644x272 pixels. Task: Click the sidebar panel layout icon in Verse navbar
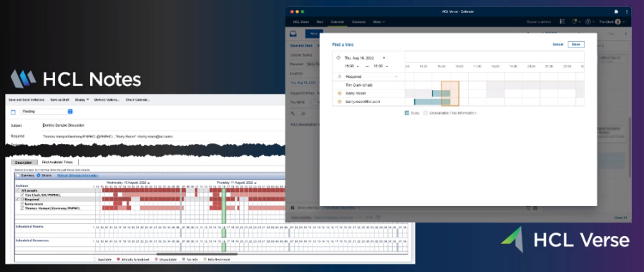coord(562,21)
